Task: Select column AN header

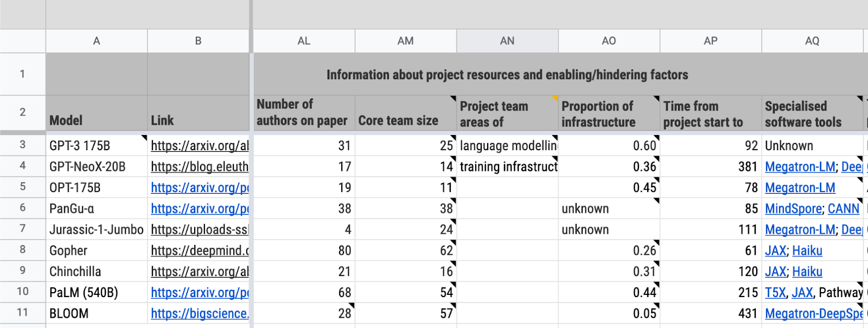Action: click(507, 41)
